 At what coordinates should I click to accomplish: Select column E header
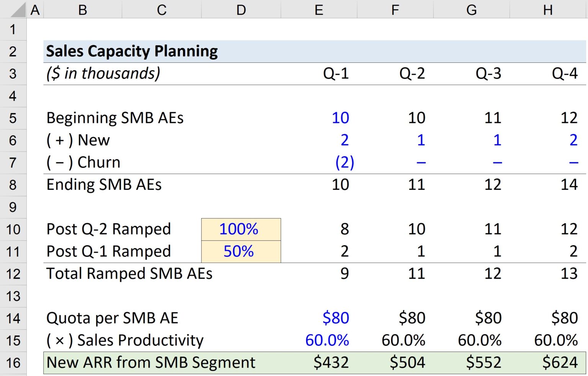coord(318,10)
